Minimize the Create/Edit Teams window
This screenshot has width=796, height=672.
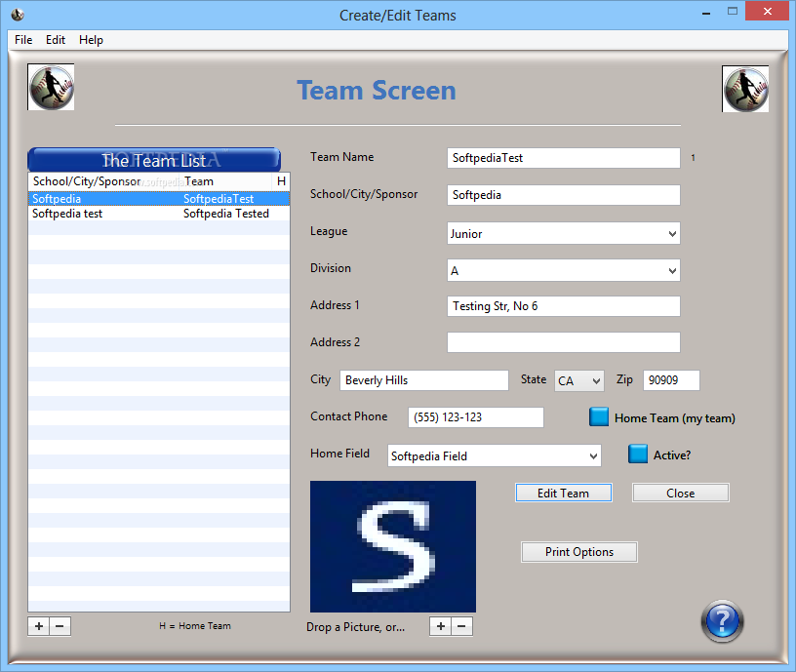[x=706, y=12]
